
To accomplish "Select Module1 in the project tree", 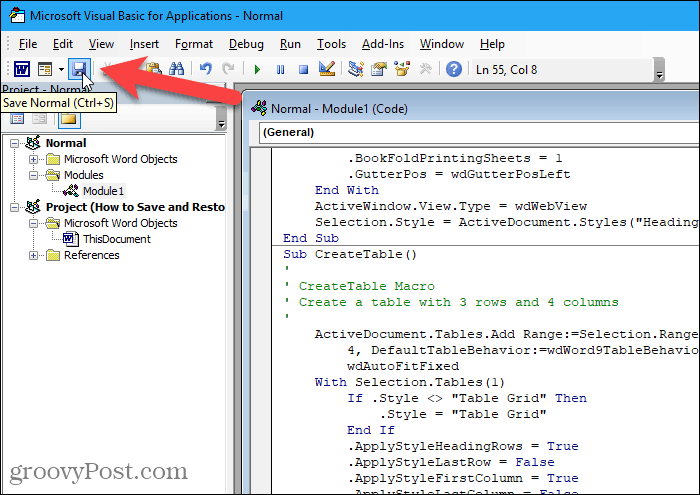I will [103, 191].
